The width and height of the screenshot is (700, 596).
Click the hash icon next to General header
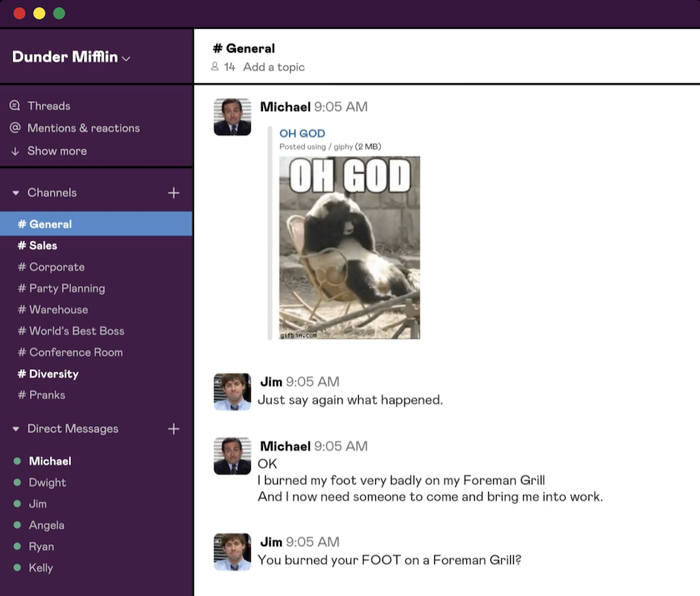pyautogui.click(x=217, y=48)
